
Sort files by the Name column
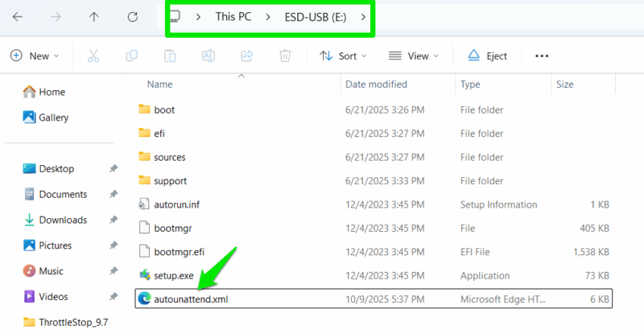coord(159,85)
